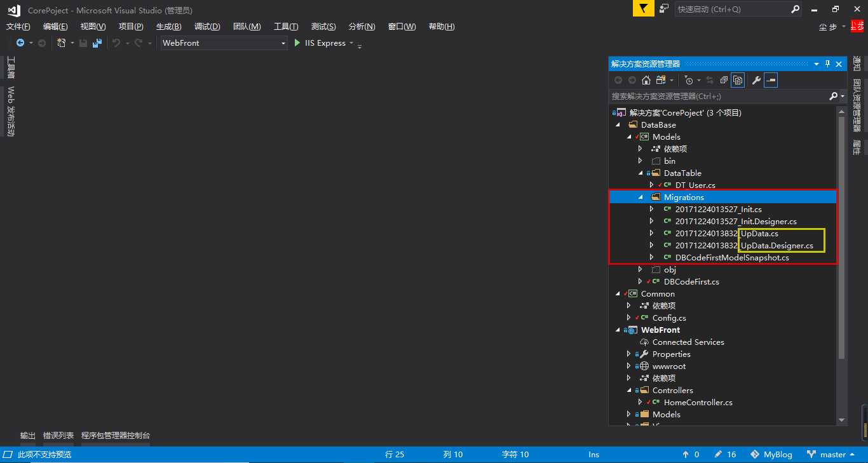Expand the DBCodeFirstModelSnapshot.cs node
The width and height of the screenshot is (868, 463).
(652, 258)
